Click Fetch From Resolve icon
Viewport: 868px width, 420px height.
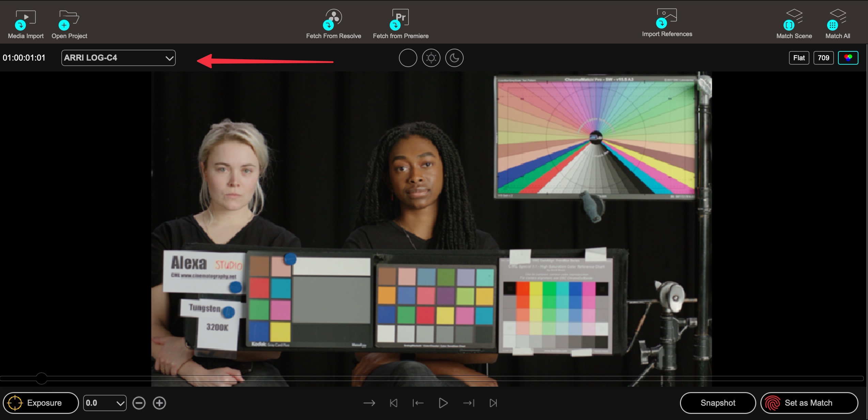point(333,19)
